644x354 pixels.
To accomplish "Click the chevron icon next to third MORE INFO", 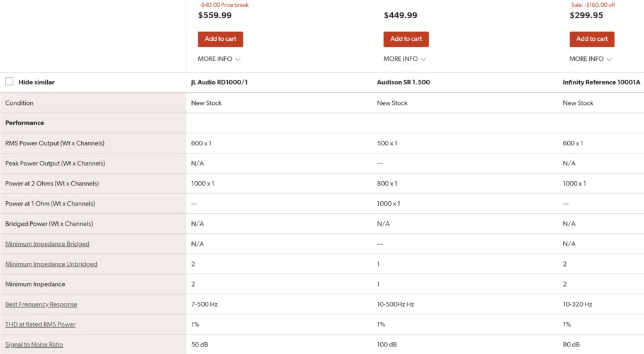I will click(609, 59).
